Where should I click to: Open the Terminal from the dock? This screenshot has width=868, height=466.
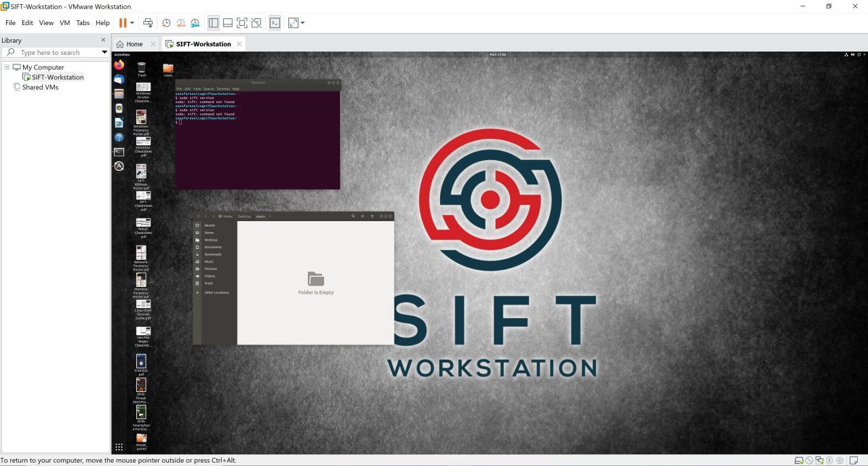(x=119, y=151)
